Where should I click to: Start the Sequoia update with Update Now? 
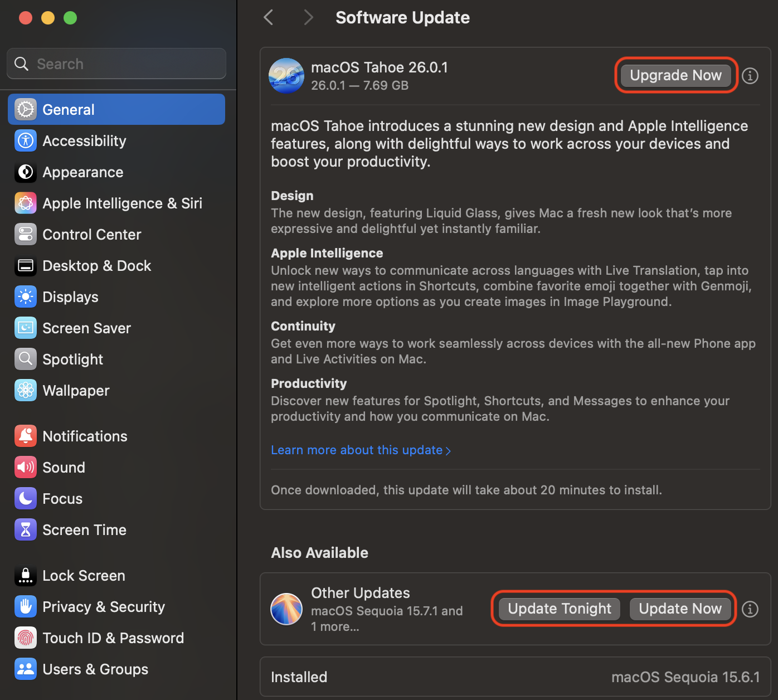(x=680, y=609)
